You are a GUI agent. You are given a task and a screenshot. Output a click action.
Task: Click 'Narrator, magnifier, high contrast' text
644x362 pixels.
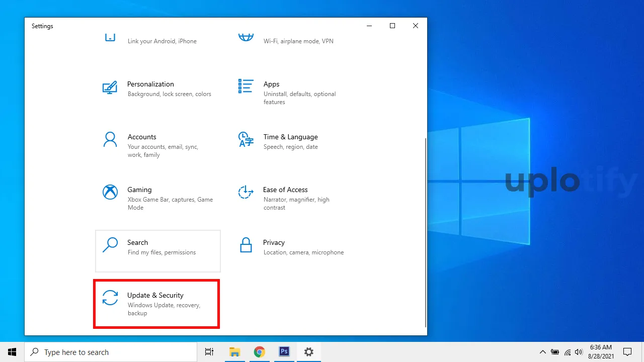pyautogui.click(x=296, y=204)
